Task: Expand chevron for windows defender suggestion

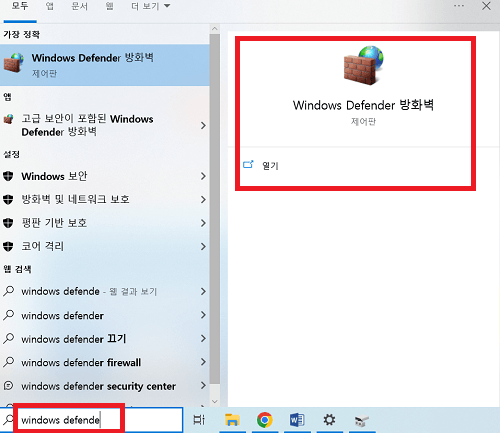Action: pyautogui.click(x=203, y=315)
